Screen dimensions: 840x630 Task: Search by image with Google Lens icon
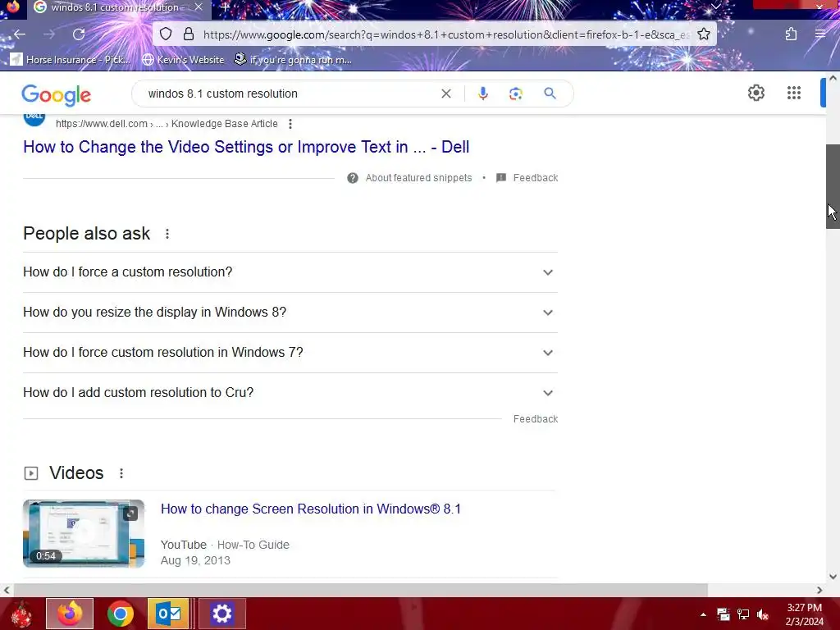[x=515, y=94]
